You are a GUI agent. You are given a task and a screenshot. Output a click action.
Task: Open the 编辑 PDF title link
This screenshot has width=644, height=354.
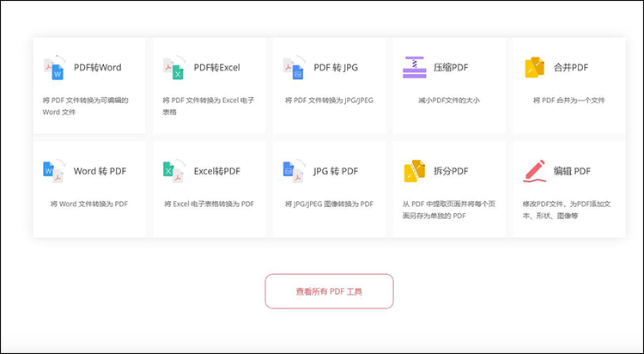(x=572, y=171)
